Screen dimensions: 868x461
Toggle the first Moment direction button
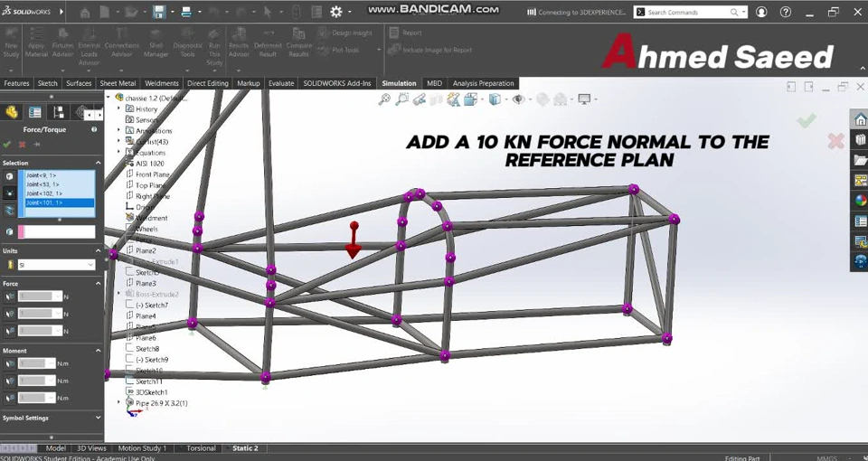pyautogui.click(x=9, y=363)
